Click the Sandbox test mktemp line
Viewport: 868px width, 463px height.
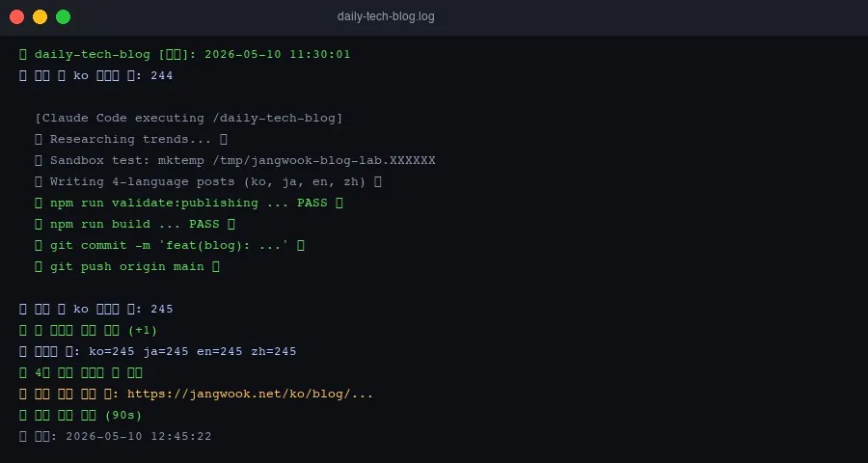coord(235,161)
